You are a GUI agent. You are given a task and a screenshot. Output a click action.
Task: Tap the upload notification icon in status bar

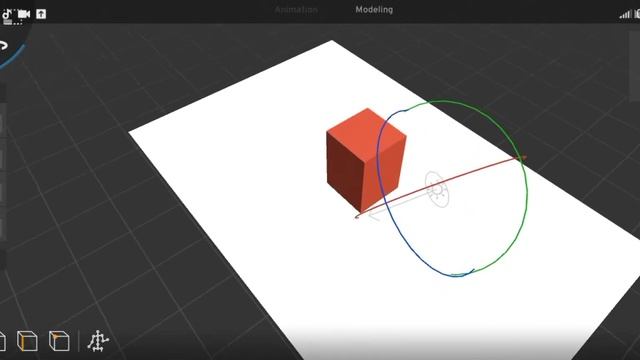(41, 14)
